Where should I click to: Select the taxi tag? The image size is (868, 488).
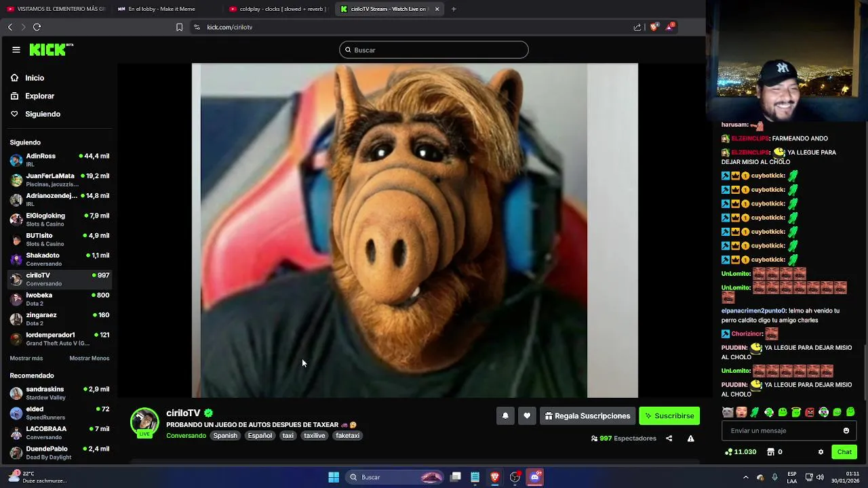(x=288, y=436)
